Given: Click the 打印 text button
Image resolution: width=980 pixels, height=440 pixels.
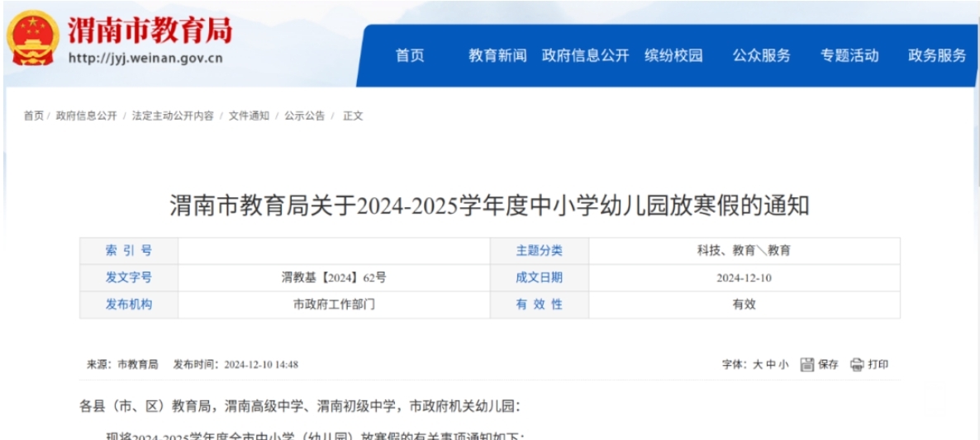Looking at the screenshot, I should click(878, 365).
